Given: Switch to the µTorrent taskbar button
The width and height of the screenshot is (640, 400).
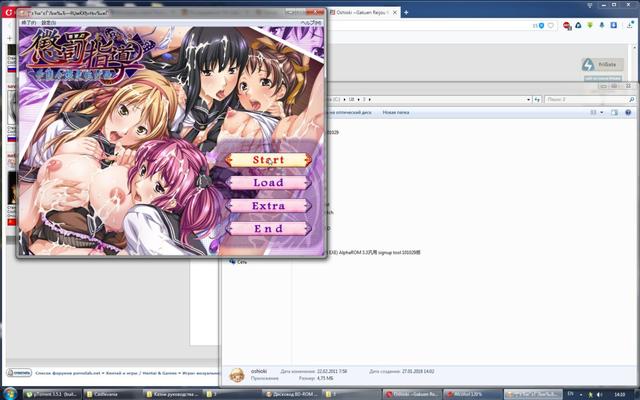Looking at the screenshot, I should point(52,394).
